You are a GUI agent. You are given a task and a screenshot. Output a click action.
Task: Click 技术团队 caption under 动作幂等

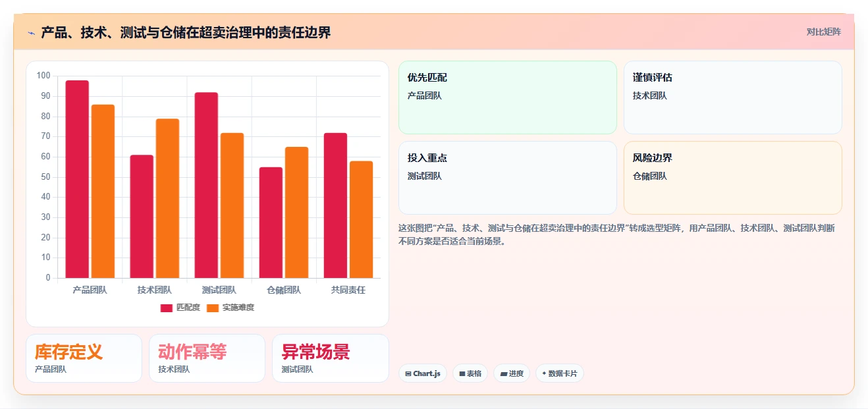(x=174, y=369)
